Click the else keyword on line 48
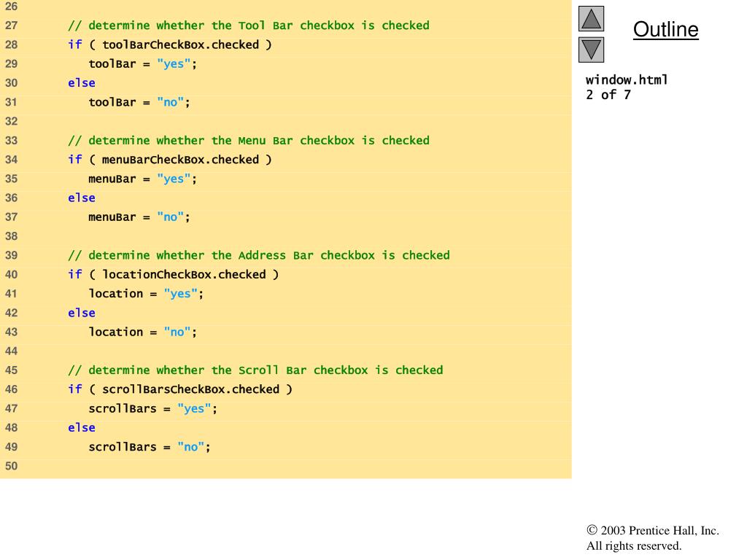This screenshot has width=747, height=560. pos(82,427)
